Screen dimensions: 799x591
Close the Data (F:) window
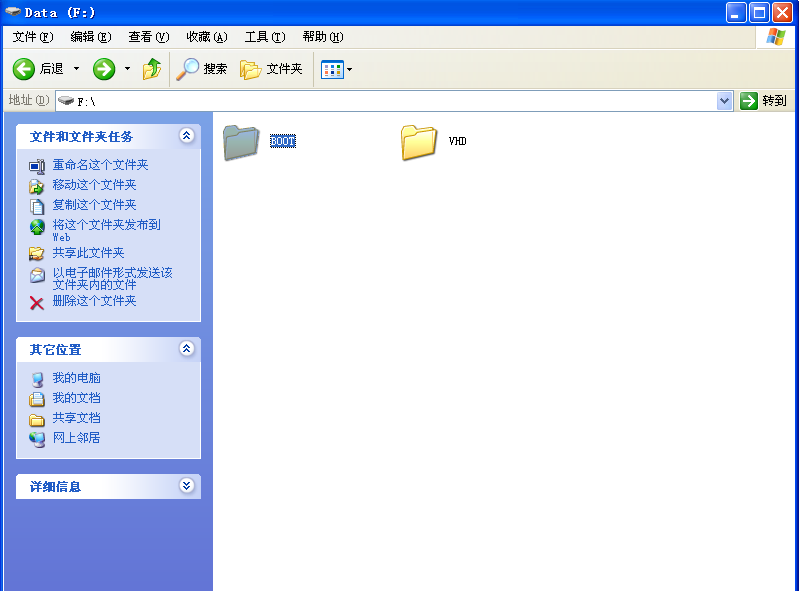point(782,12)
